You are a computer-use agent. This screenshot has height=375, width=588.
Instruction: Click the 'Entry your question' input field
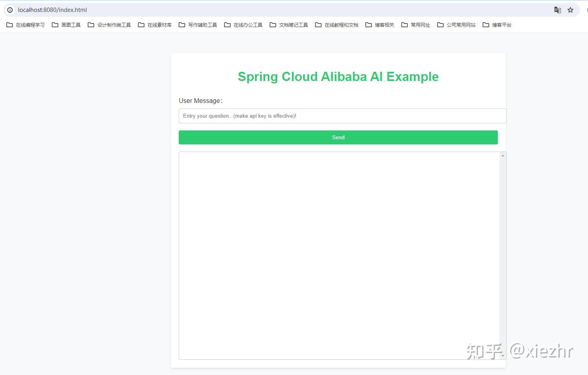pos(342,116)
